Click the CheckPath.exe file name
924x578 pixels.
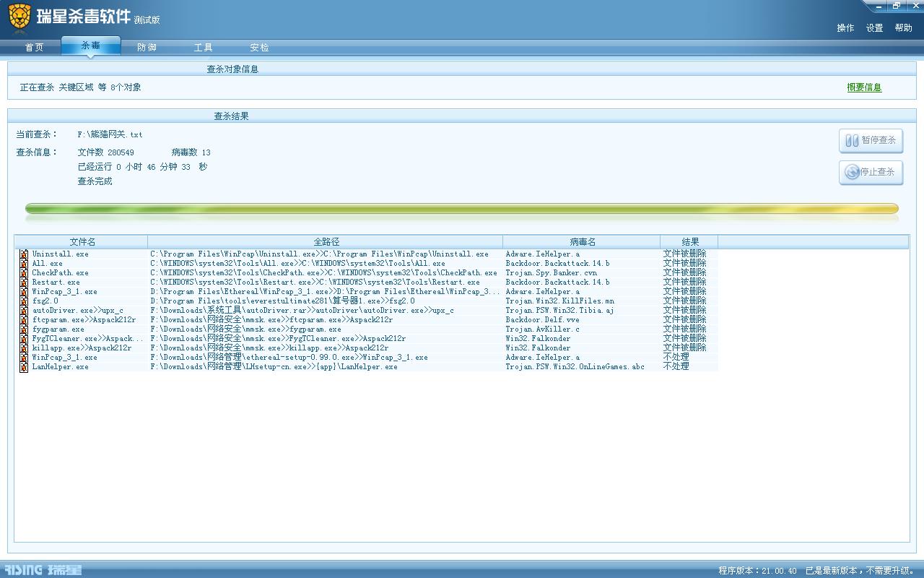pyautogui.click(x=60, y=273)
